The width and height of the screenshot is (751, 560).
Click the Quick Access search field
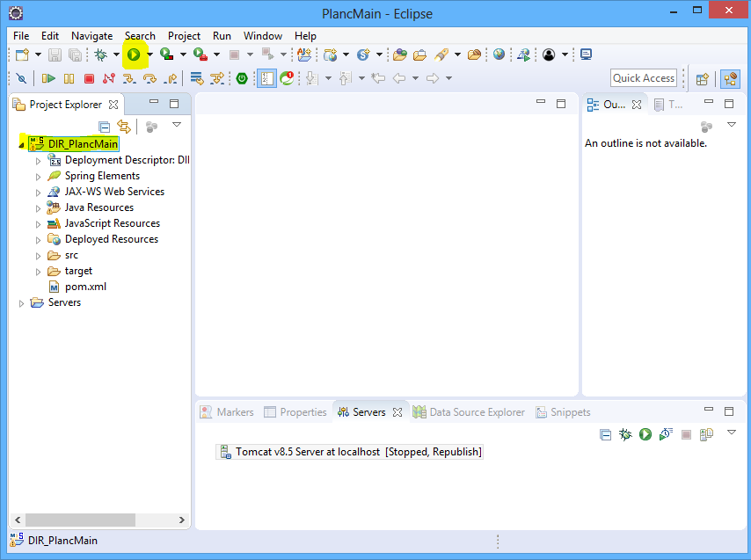pyautogui.click(x=643, y=78)
